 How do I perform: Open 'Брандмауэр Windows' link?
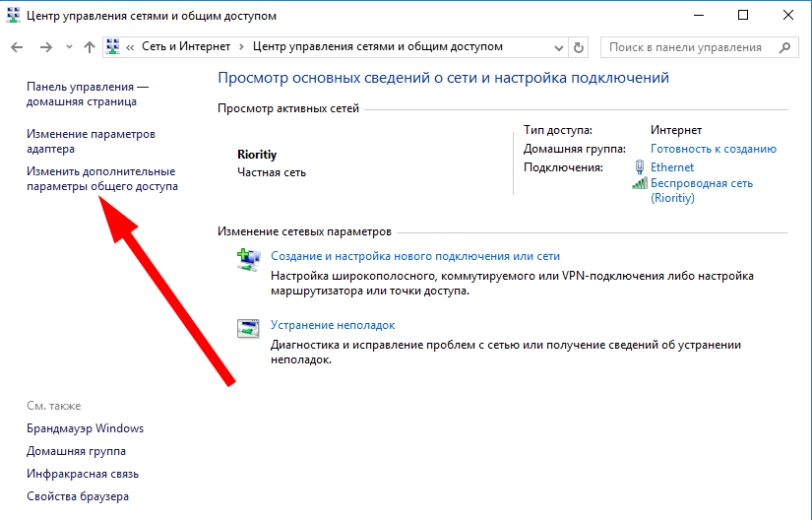pyautogui.click(x=85, y=428)
